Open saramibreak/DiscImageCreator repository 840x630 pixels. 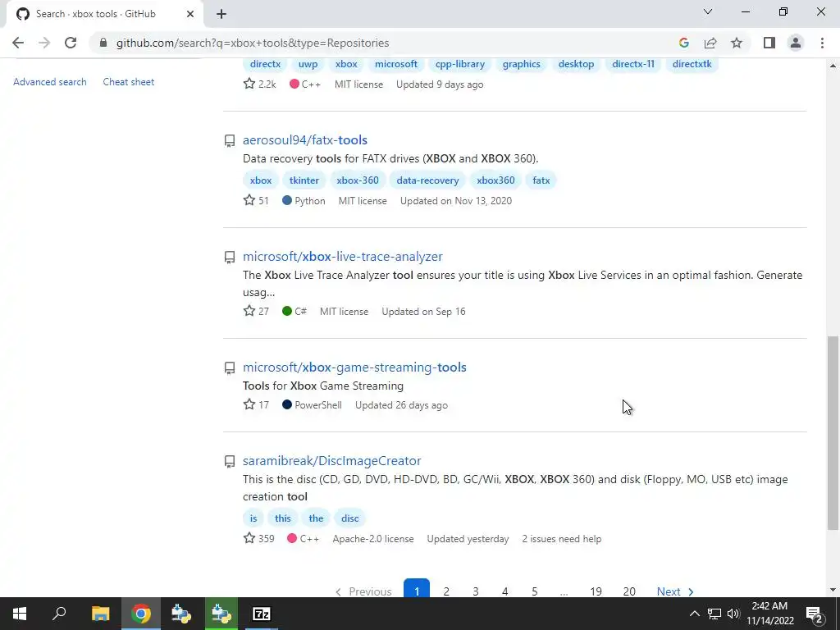pyautogui.click(x=331, y=461)
